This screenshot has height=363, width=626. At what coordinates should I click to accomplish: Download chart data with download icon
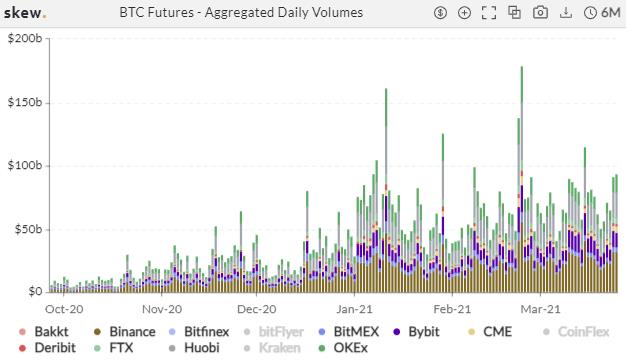point(565,12)
